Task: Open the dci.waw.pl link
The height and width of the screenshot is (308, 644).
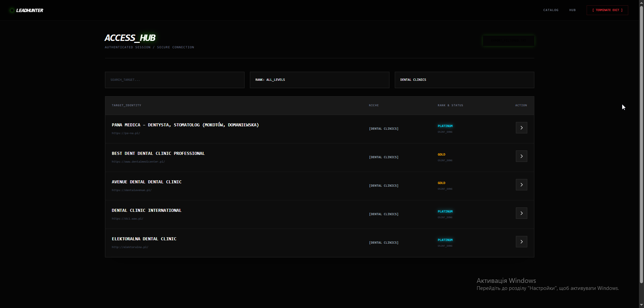Action: [127, 219]
